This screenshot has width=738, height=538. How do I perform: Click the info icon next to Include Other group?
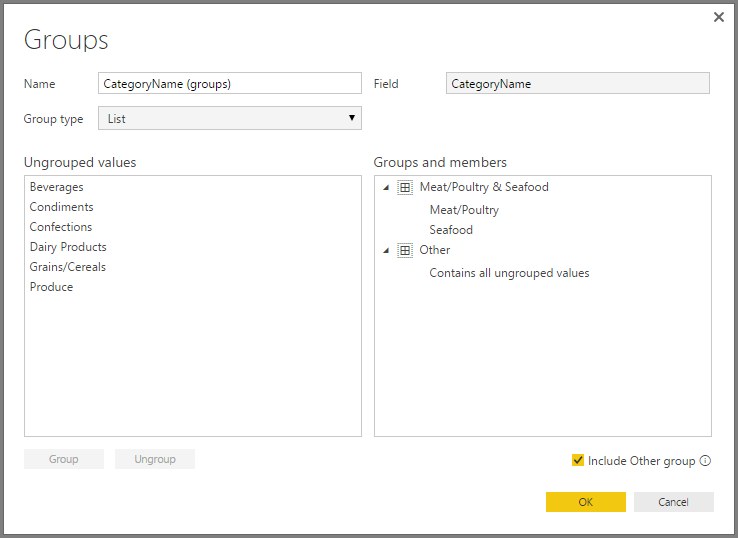click(x=705, y=461)
